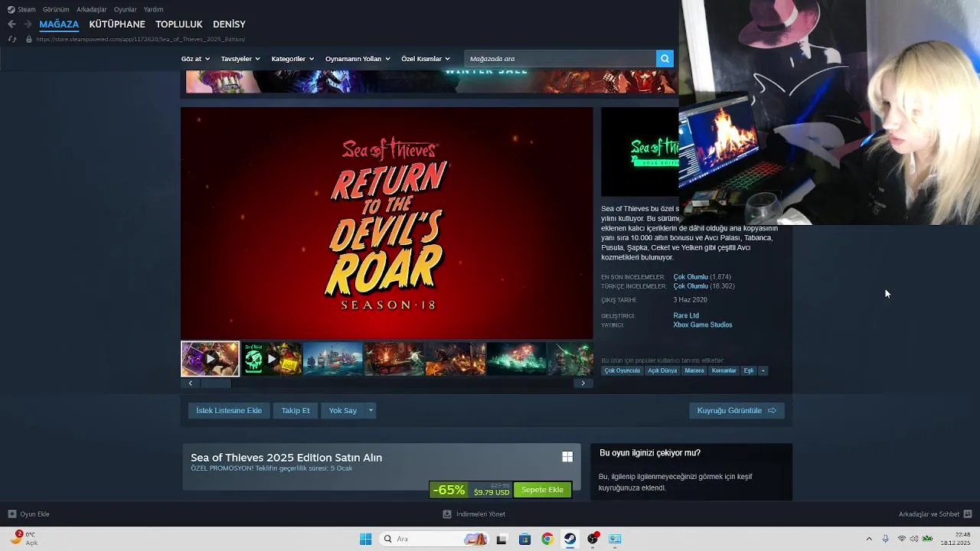Click the Macera tag
This screenshot has height=551, width=980.
click(x=694, y=370)
